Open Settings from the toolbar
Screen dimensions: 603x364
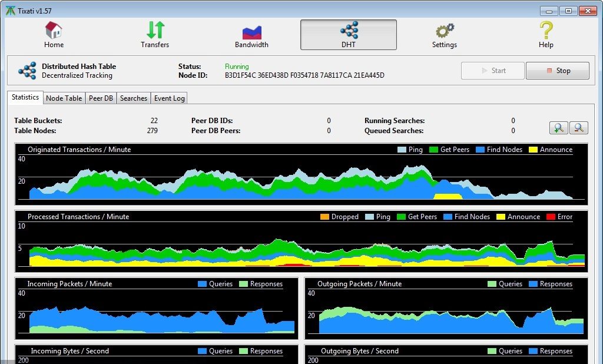pyautogui.click(x=445, y=35)
